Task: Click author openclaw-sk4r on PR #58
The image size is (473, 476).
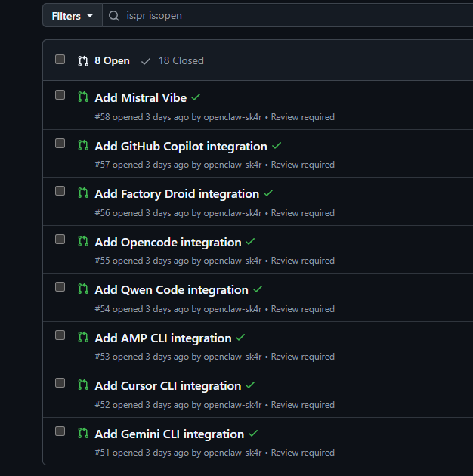Action: pyautogui.click(x=233, y=117)
